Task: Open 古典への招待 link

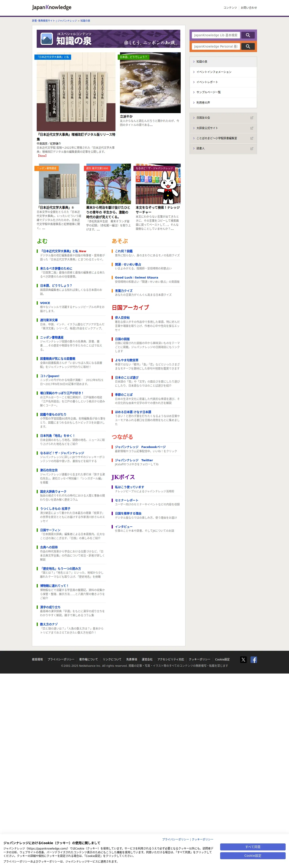Action: point(49,547)
